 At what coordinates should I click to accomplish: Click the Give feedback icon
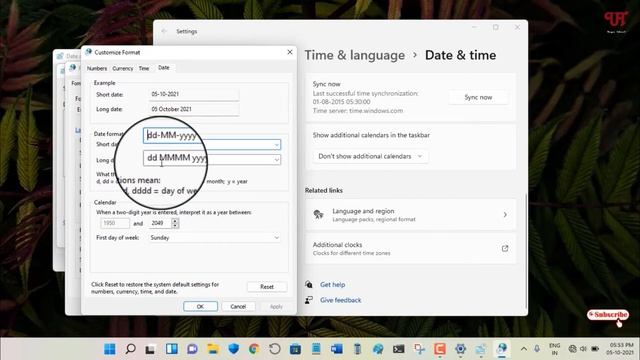click(309, 300)
